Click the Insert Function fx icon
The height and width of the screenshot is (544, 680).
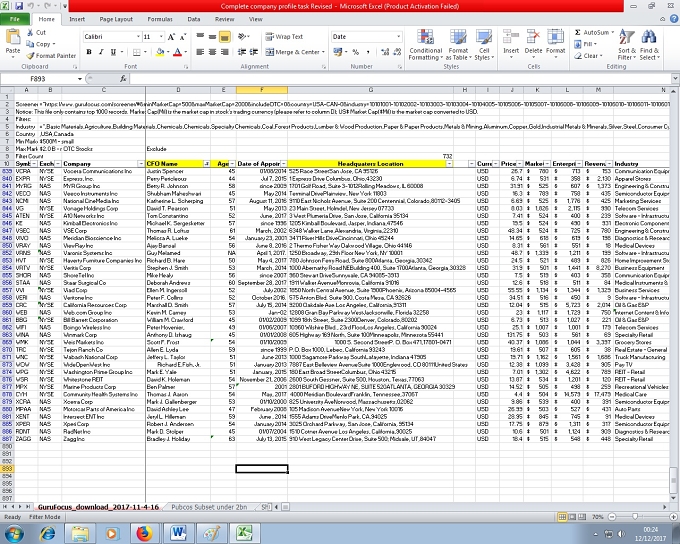[x=123, y=79]
